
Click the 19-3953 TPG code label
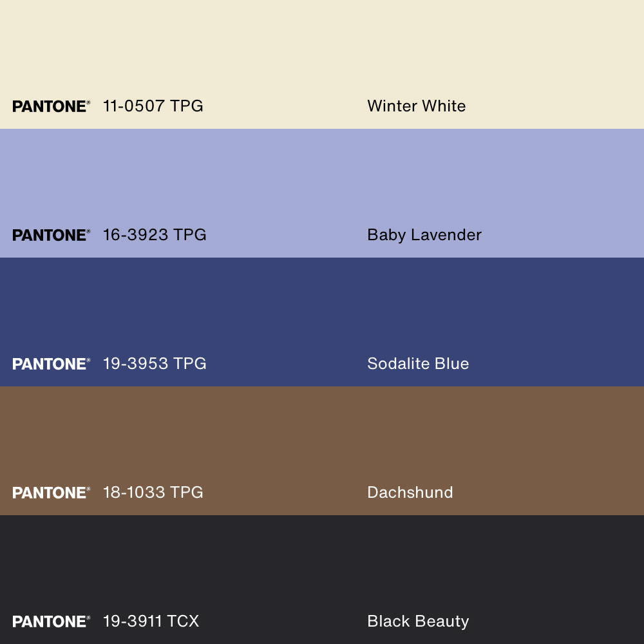coord(155,364)
